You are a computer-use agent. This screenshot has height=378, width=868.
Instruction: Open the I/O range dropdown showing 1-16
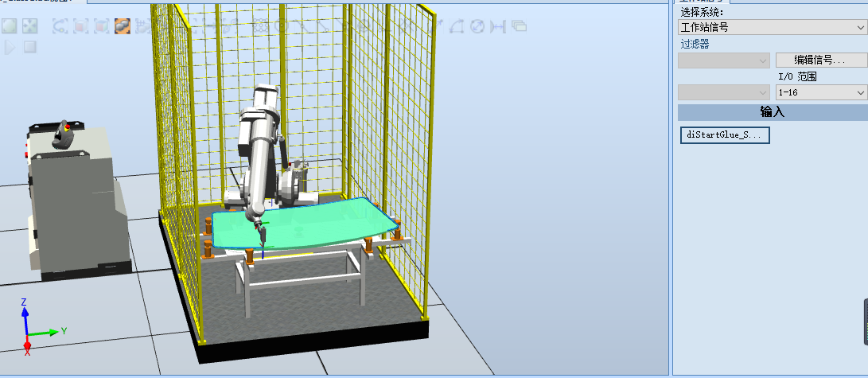coord(822,92)
